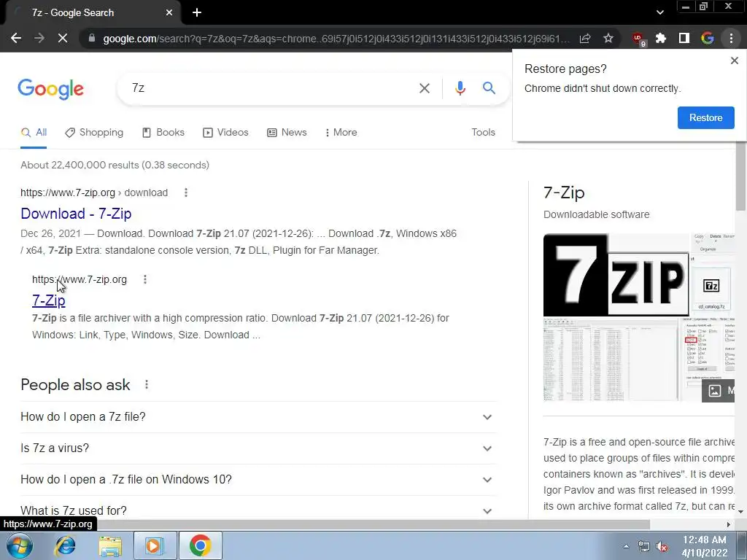Share this page via share icon
Image resolution: width=747 pixels, height=560 pixels.
coord(585,38)
